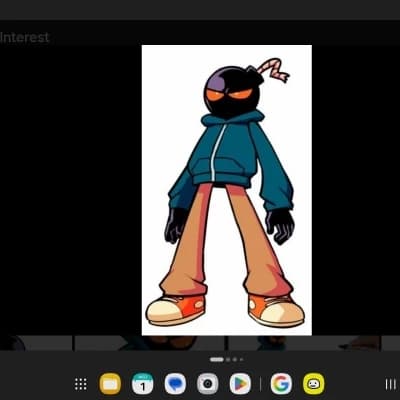This screenshot has height=400, width=400.
Task: Launch the yellow smiley face app
Action: (314, 384)
